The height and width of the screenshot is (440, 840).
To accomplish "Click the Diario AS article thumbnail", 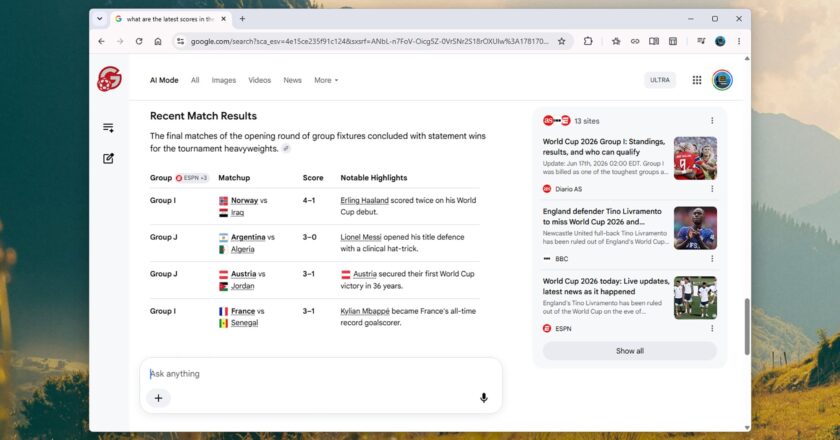I will [x=695, y=158].
